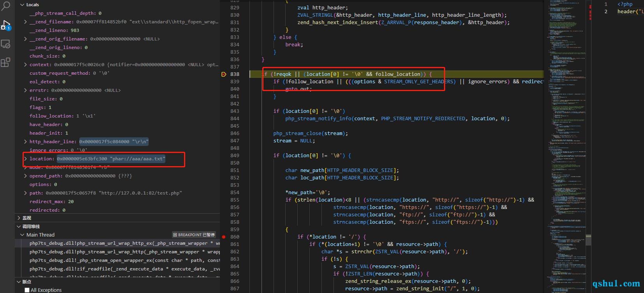Select the custom_request_method variable row

[117, 73]
